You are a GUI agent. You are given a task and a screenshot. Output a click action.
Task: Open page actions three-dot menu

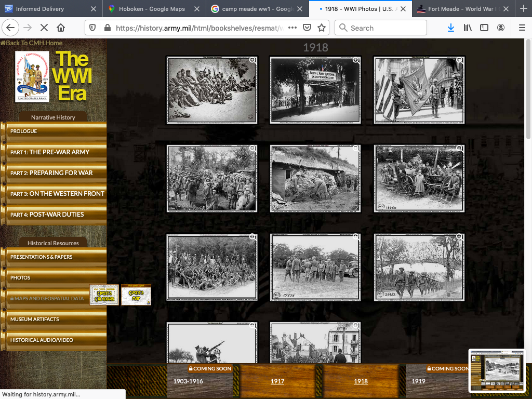coord(292,28)
